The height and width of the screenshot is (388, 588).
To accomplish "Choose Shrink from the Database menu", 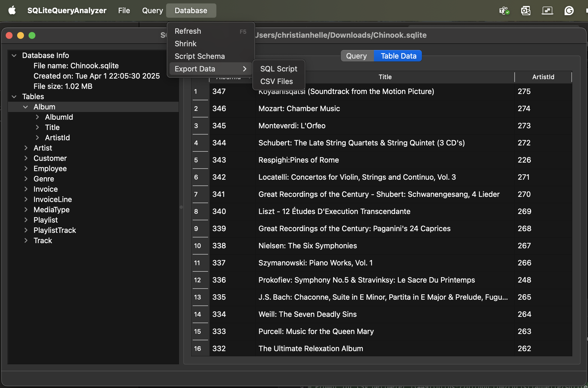I will point(211,44).
